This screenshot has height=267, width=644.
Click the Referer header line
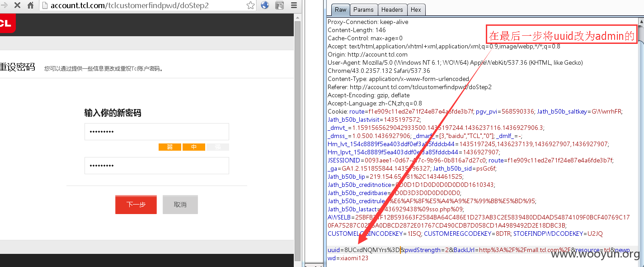click(x=409, y=87)
